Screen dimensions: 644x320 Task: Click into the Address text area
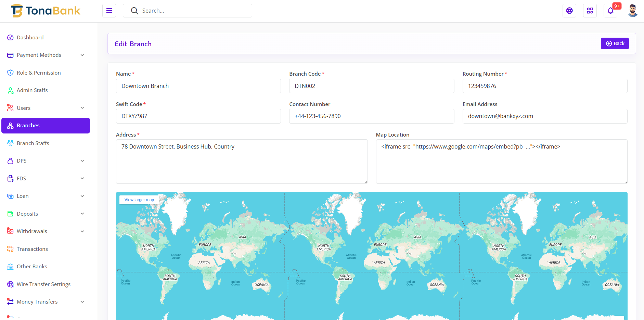pos(242,162)
